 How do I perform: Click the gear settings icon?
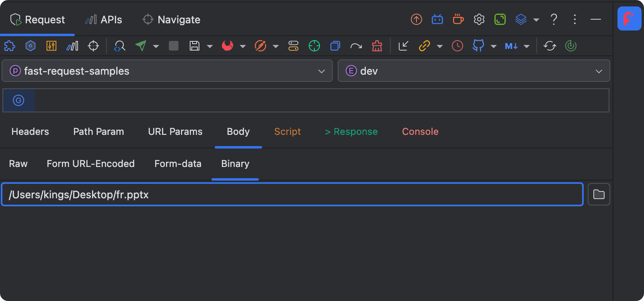tap(479, 19)
